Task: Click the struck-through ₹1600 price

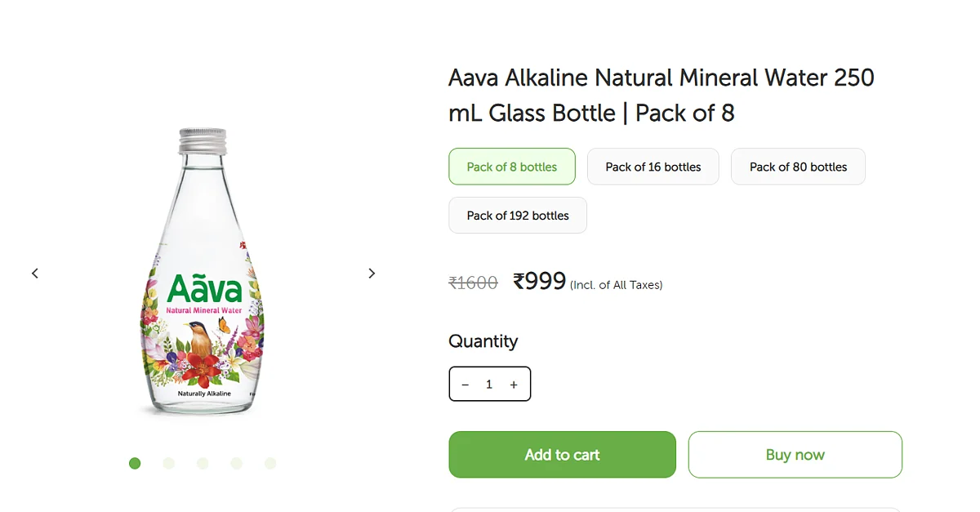Action: (x=473, y=283)
